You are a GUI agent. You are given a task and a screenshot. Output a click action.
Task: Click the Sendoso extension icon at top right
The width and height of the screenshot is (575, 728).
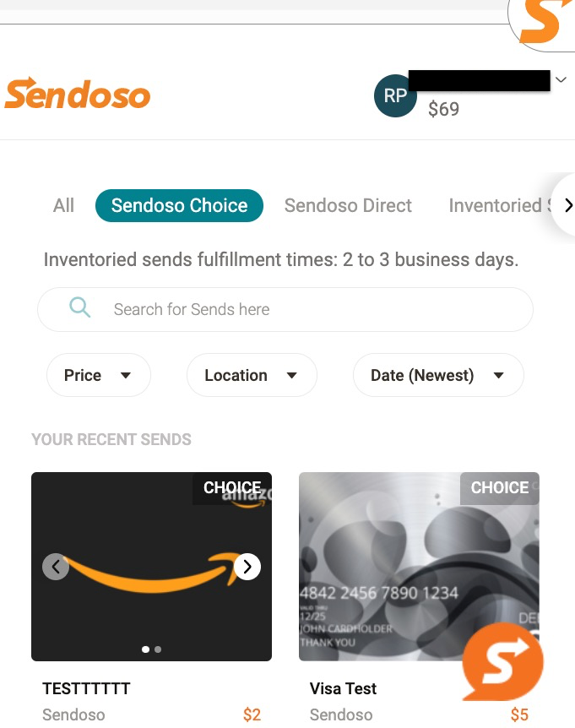tap(541, 21)
